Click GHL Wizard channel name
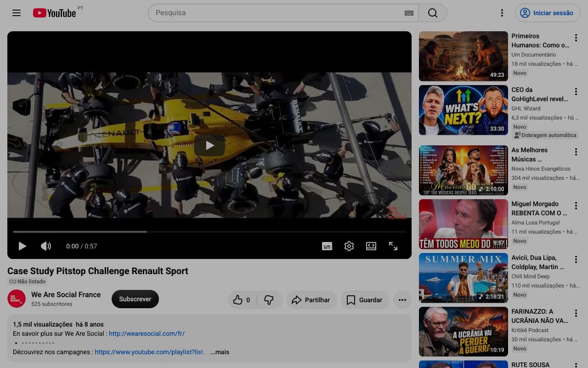The image size is (588, 368). click(526, 109)
